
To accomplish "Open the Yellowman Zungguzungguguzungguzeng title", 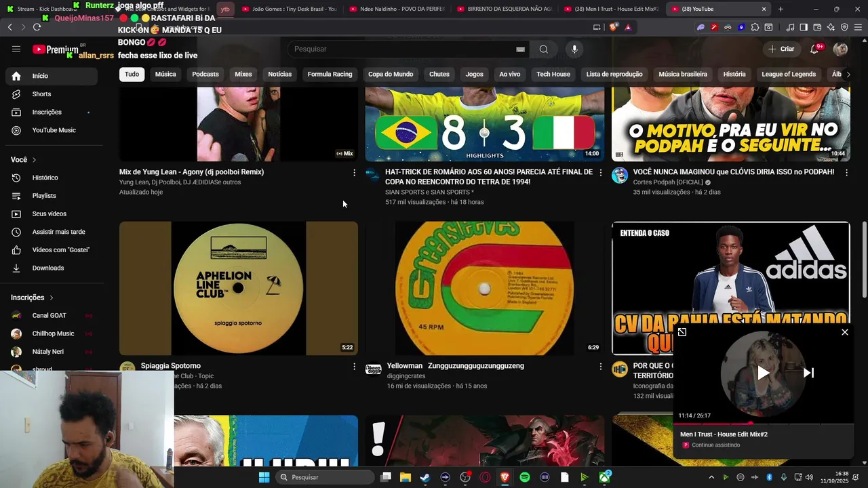I will pos(455,366).
